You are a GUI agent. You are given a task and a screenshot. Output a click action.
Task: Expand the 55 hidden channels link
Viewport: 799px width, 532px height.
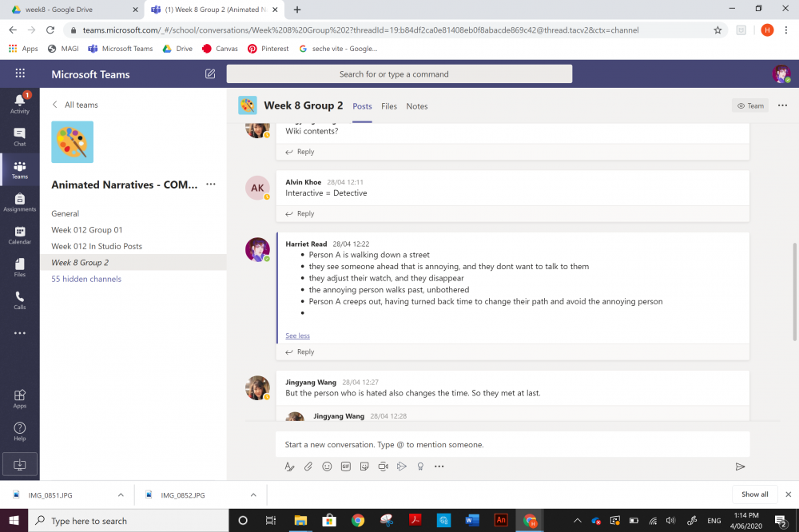(86, 279)
